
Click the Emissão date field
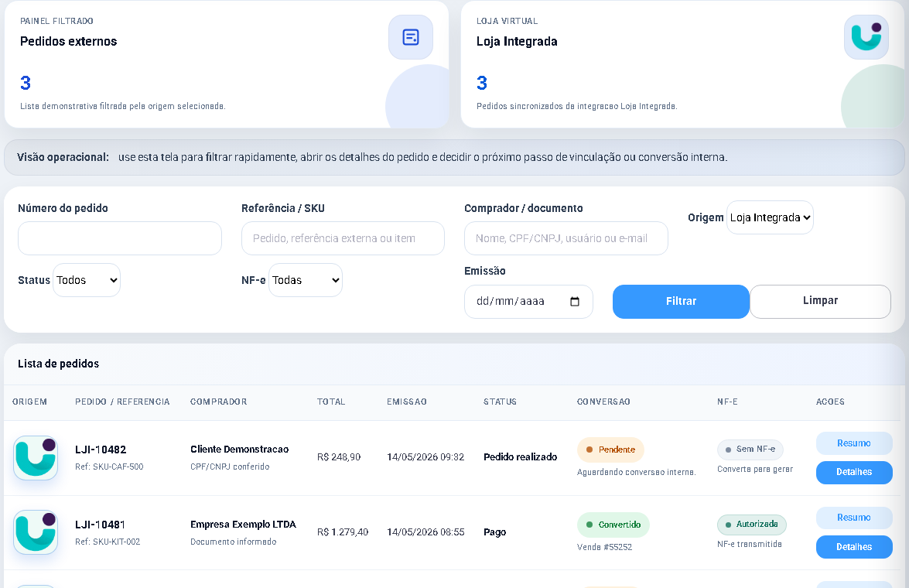coord(528,302)
